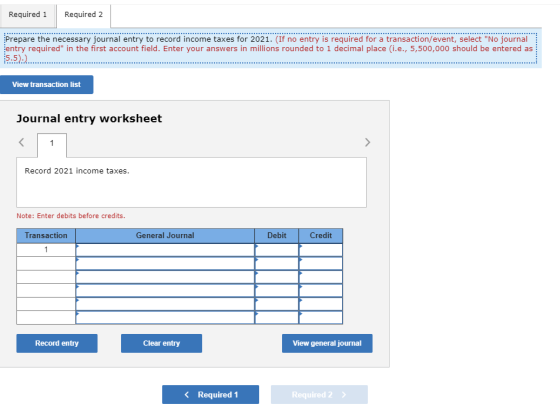This screenshot has width=560, height=411.
Task: Click the left arrow in journal worksheet
Action: (21, 142)
